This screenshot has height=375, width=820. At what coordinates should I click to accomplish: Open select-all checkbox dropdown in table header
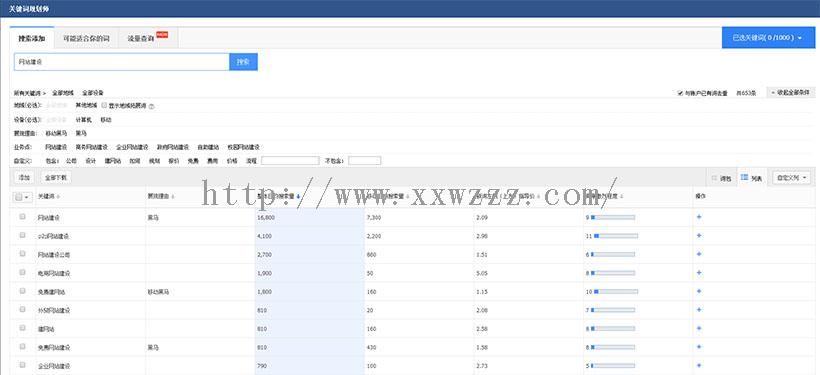tap(22, 197)
